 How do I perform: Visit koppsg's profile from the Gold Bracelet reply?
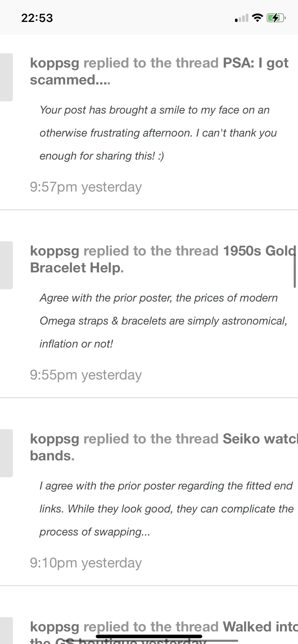tap(54, 251)
